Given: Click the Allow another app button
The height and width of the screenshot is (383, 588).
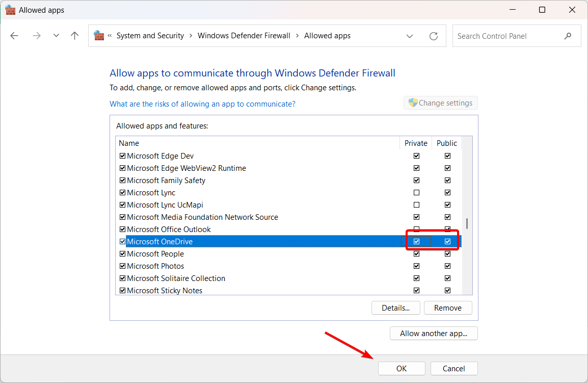Looking at the screenshot, I should (x=434, y=334).
